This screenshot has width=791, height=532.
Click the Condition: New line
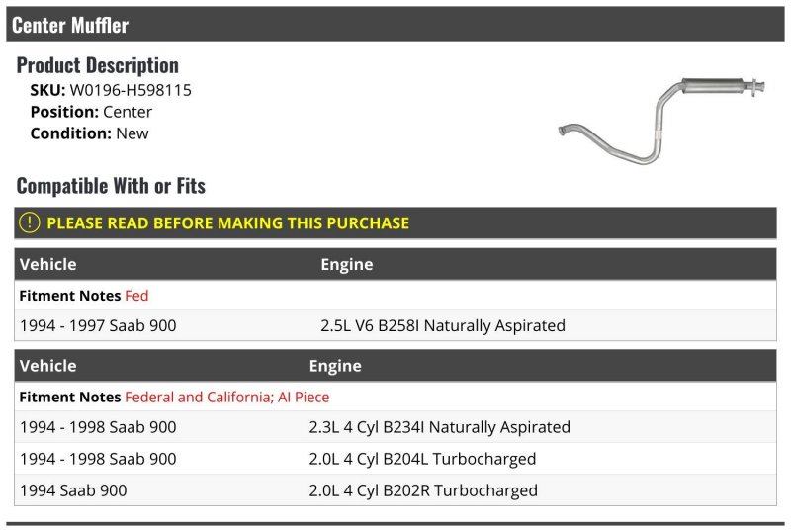[x=89, y=133]
